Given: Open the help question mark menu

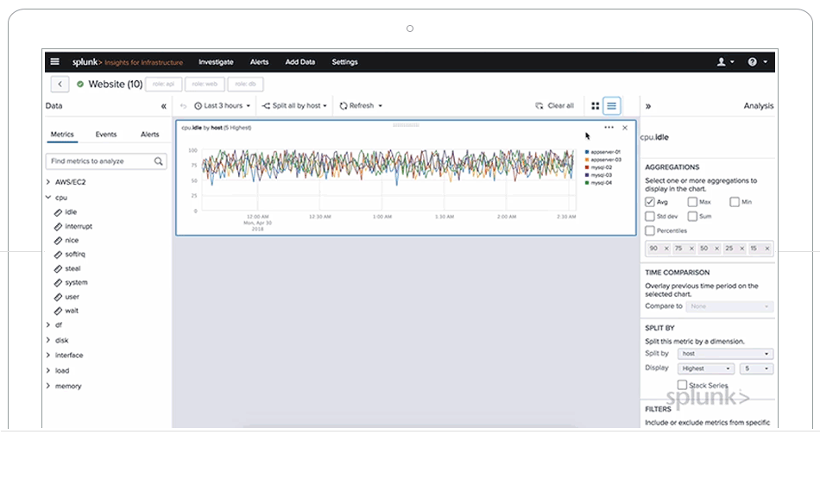Looking at the screenshot, I should pos(757,61).
